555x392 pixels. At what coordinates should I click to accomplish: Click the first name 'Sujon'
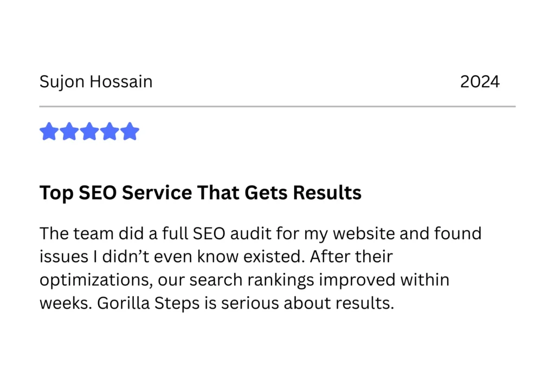coord(62,82)
